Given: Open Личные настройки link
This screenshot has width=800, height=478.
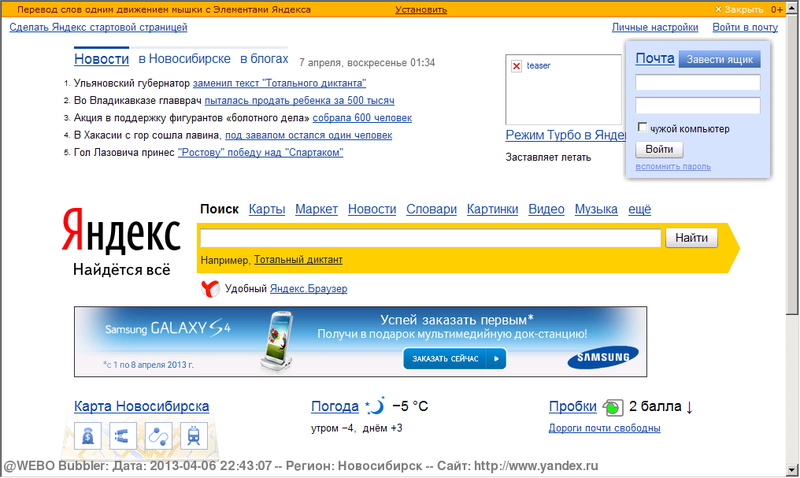Looking at the screenshot, I should coord(655,27).
